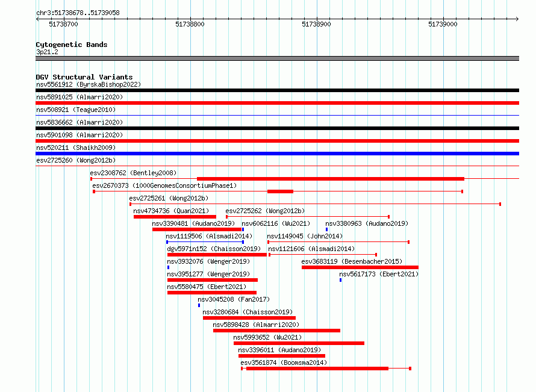Viewport: 536px width, 392px height.
Task: Click ruler position 51738800
Action: pyautogui.click(x=190, y=24)
